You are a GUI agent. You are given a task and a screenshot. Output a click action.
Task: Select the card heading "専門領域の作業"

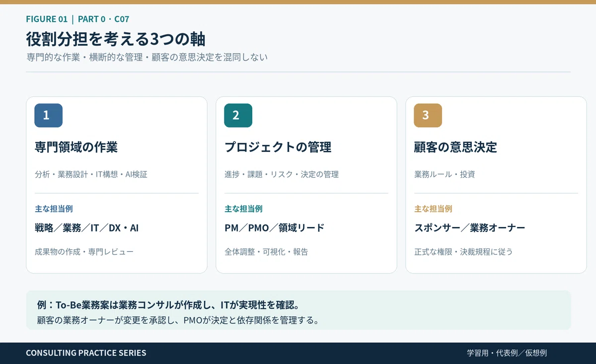coord(76,147)
